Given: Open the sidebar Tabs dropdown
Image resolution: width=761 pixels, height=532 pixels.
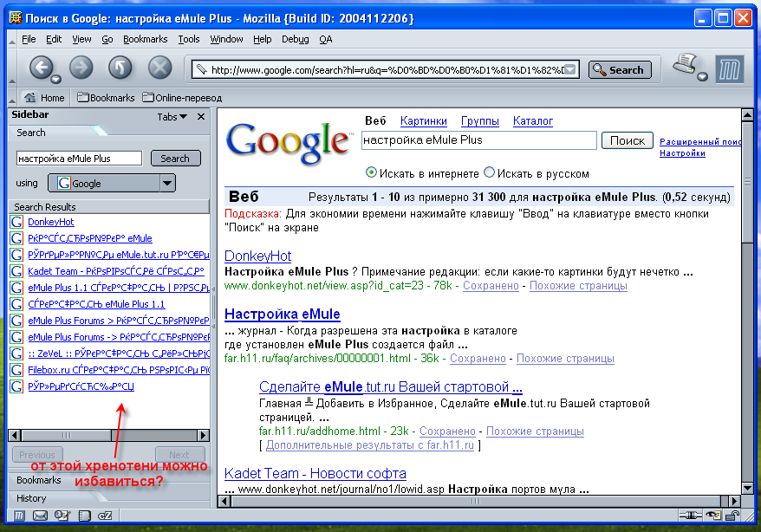Looking at the screenshot, I should (172, 117).
